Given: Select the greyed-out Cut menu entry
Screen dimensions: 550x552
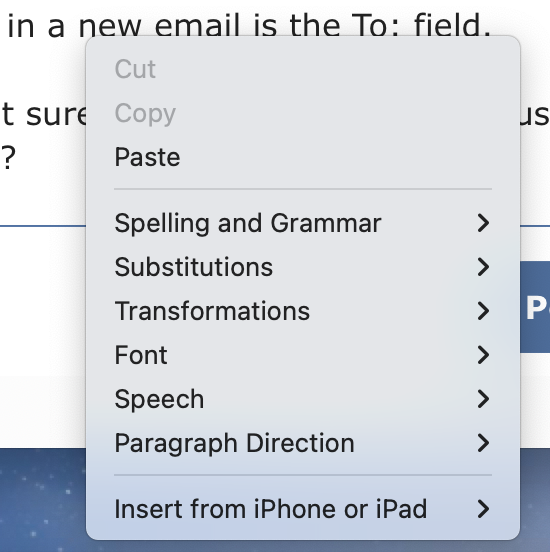Looking at the screenshot, I should [303, 69].
